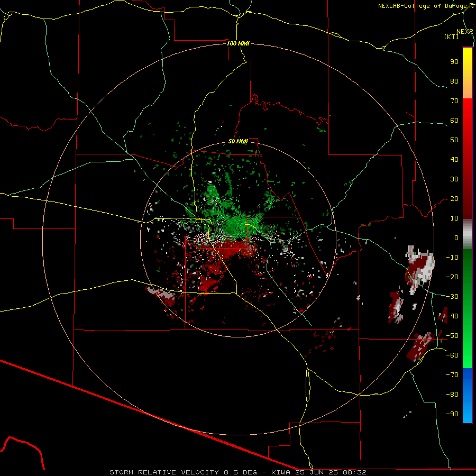Click the KT units label above colorbar
The width and height of the screenshot is (476, 476).
[x=451, y=36]
